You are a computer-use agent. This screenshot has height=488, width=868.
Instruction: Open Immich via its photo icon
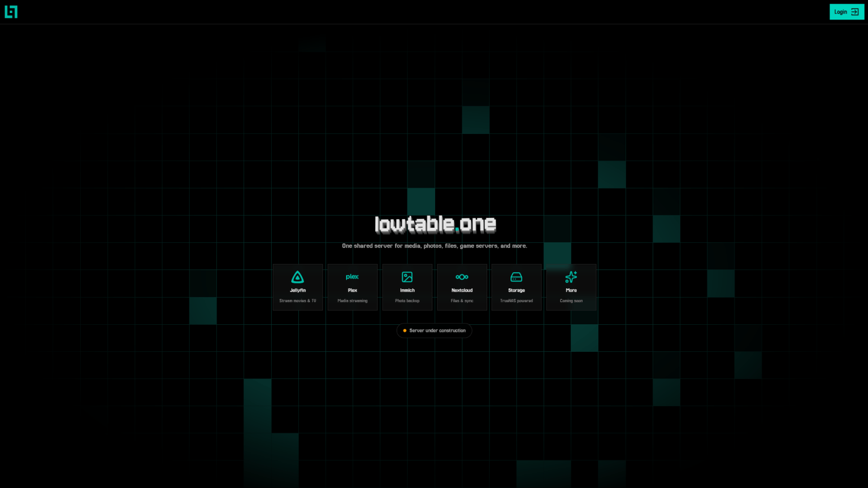pyautogui.click(x=407, y=277)
